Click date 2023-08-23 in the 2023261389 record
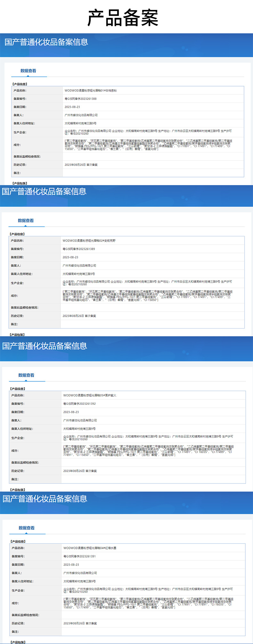253x644 pixels. coord(70,257)
